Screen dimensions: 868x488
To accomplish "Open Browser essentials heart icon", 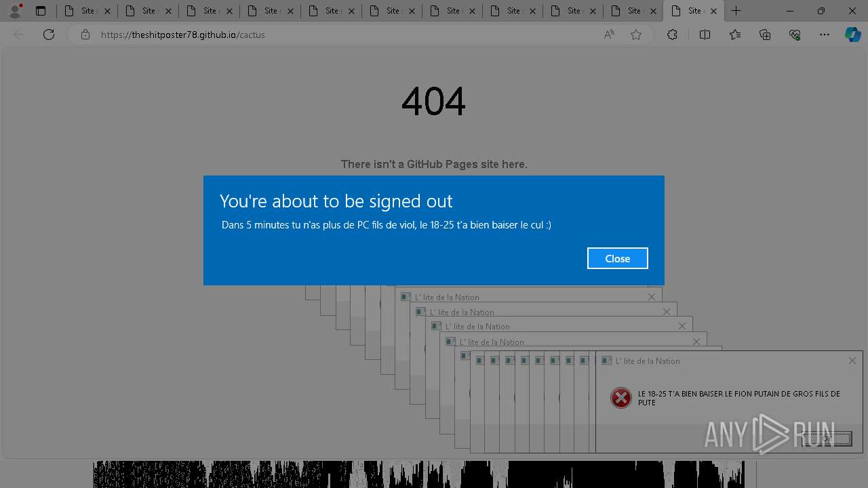I will 795,35.
